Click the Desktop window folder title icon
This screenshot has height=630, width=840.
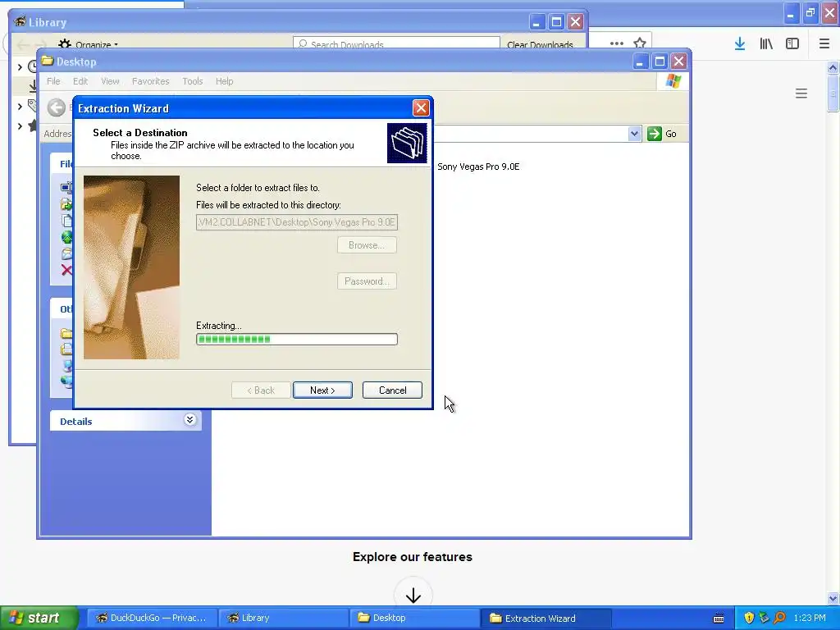pyautogui.click(x=48, y=61)
